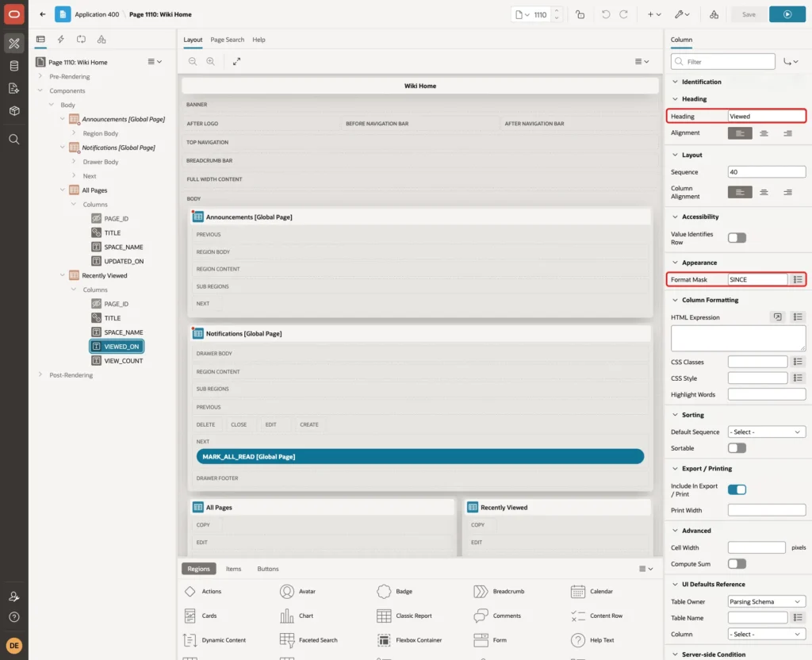Click the Sequence input field
The width and height of the screenshot is (812, 660).
click(x=767, y=172)
